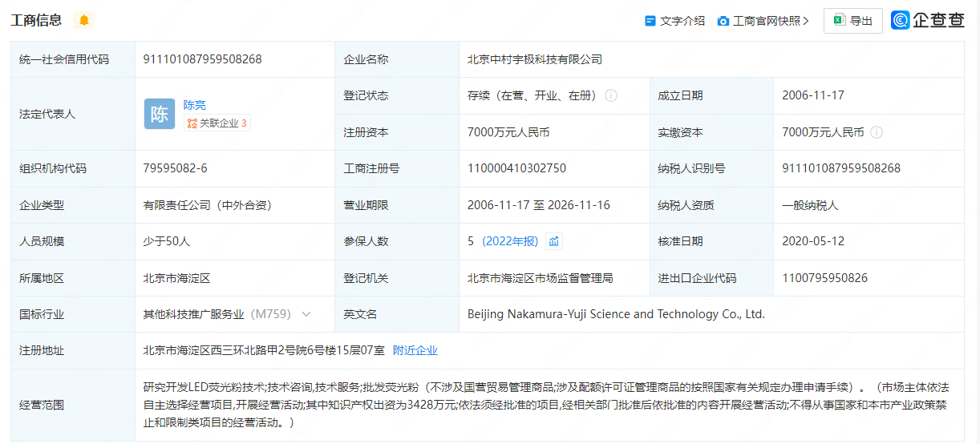The image size is (980, 444).
Task: Click the registered address text
Action: [x=264, y=350]
